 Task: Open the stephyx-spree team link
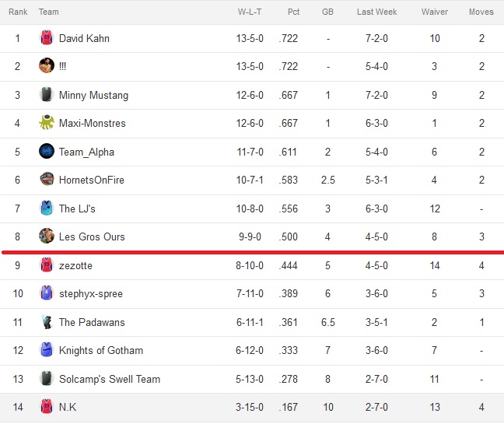(x=91, y=294)
